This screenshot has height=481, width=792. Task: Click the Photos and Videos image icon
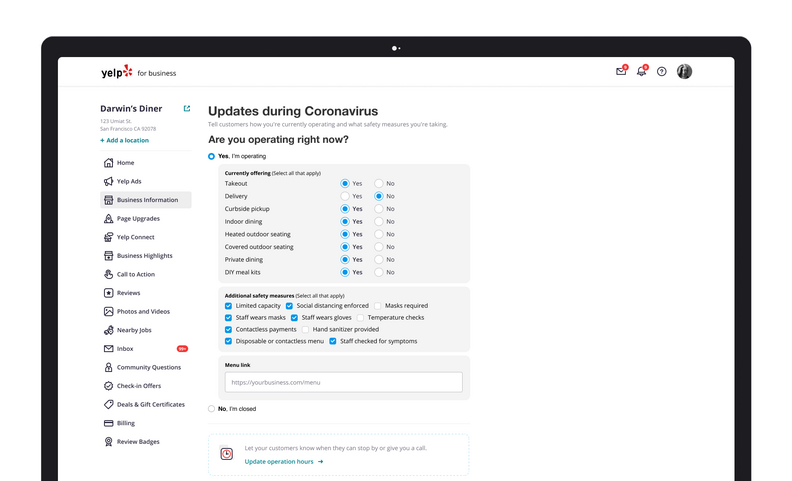[x=108, y=311]
